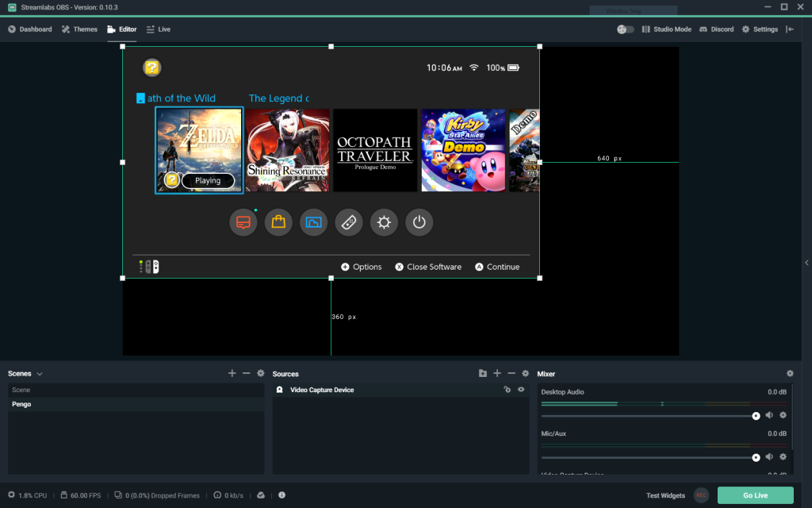Select the Video Capture Device source

(400, 390)
